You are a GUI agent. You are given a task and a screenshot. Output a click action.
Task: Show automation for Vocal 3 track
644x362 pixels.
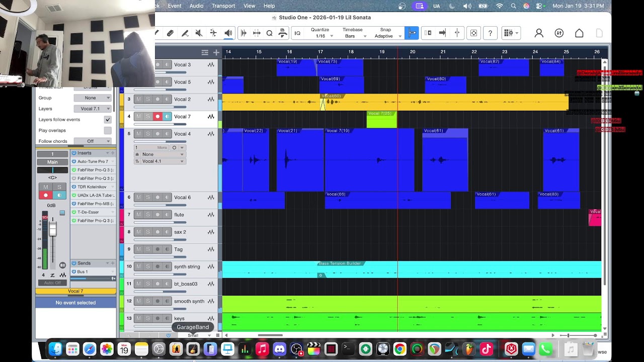point(211,65)
